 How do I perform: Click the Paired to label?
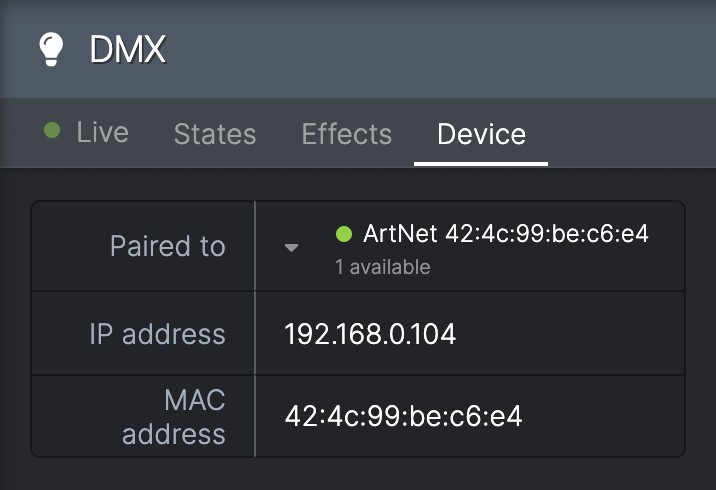coord(168,246)
